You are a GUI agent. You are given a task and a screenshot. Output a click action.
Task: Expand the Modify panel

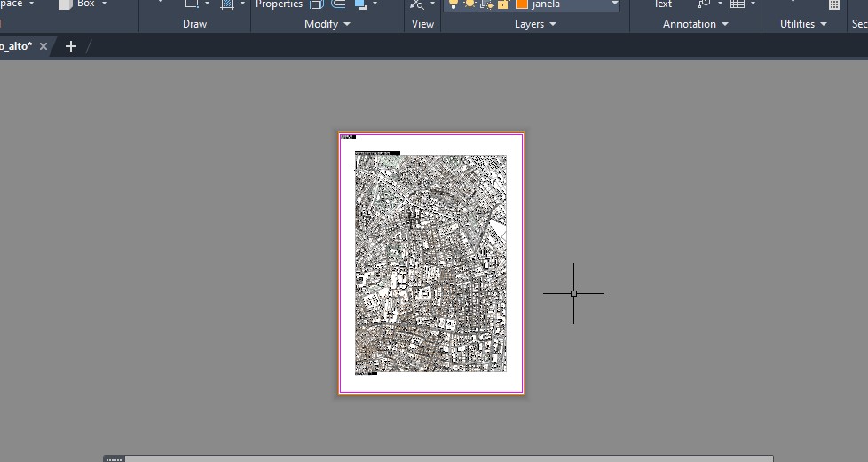click(x=327, y=24)
